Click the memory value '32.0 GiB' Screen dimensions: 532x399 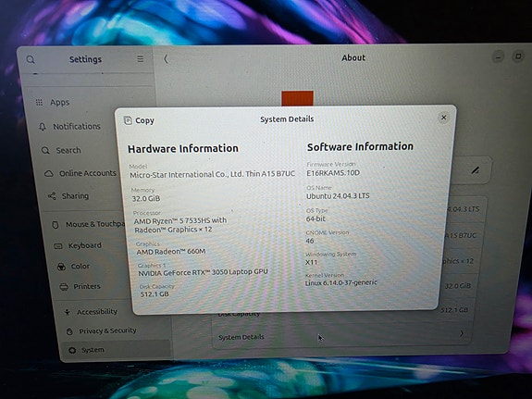coord(146,199)
